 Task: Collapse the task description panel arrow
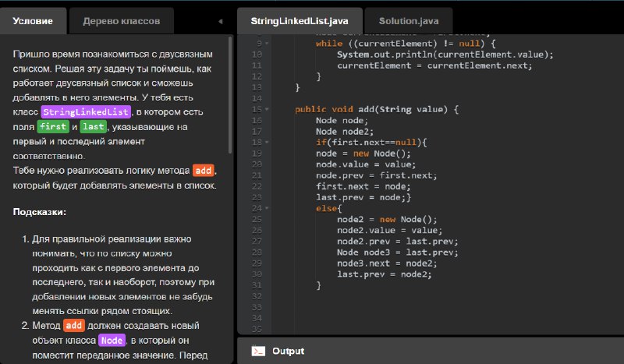pos(221,22)
